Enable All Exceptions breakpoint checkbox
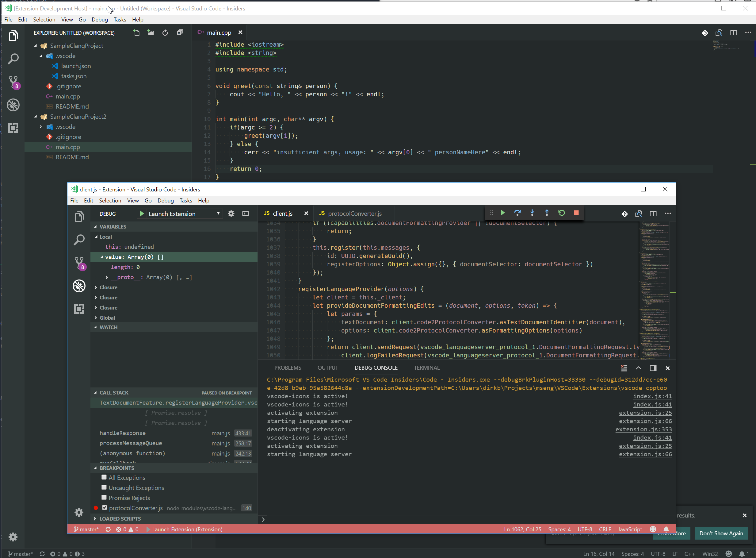The height and width of the screenshot is (558, 756). (x=104, y=477)
